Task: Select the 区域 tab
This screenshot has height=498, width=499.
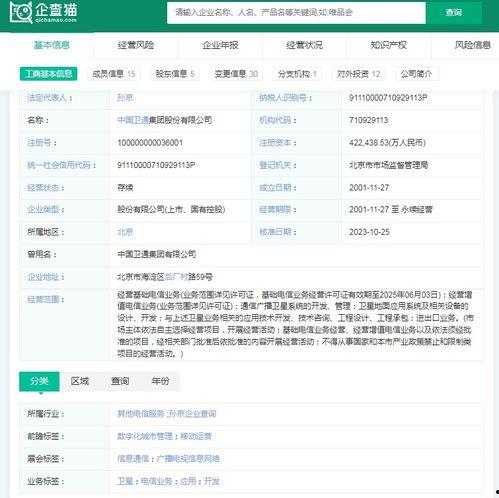Action: (x=80, y=381)
